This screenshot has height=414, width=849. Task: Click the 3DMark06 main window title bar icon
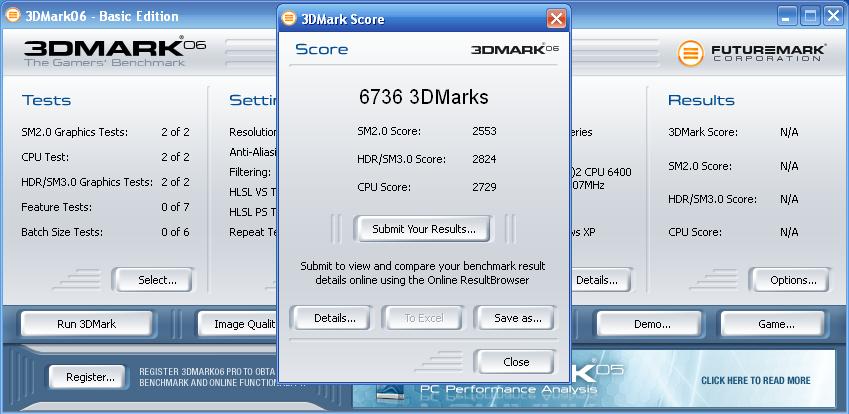coord(12,15)
